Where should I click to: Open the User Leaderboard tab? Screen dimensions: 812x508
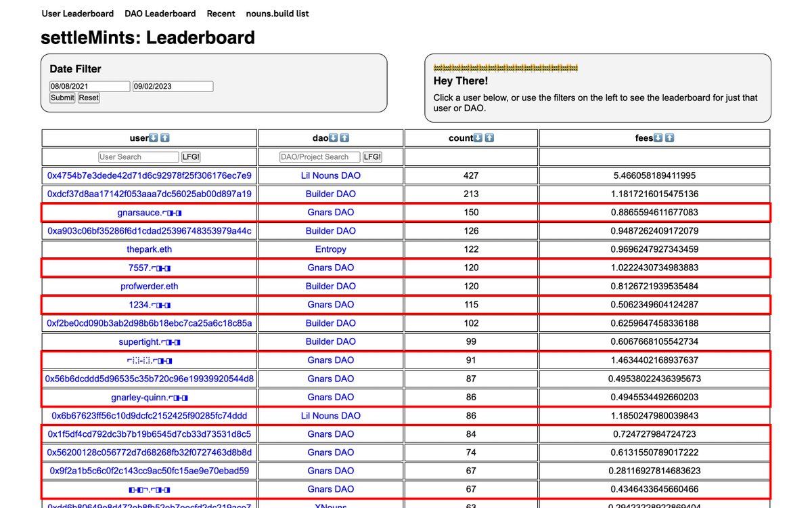click(78, 14)
